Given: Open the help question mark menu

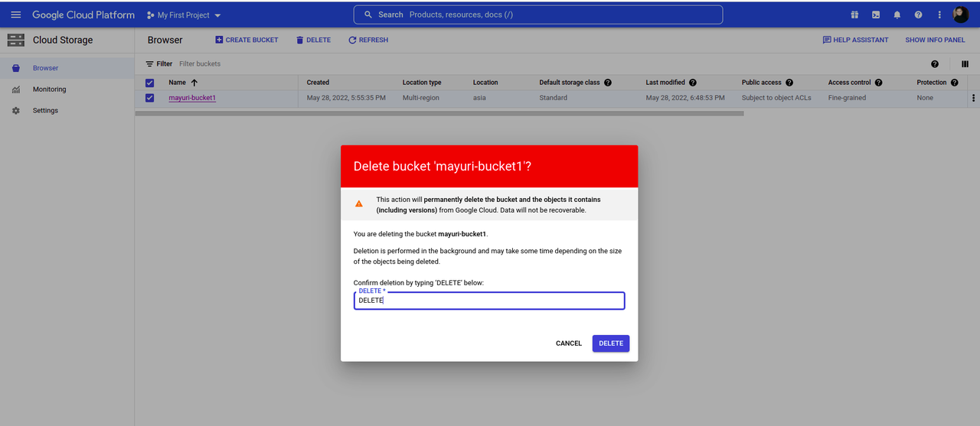Looking at the screenshot, I should click(x=918, y=15).
